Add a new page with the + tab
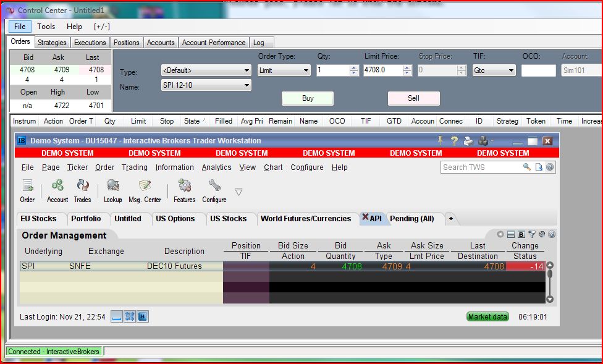The height and width of the screenshot is (364, 603). [x=451, y=219]
